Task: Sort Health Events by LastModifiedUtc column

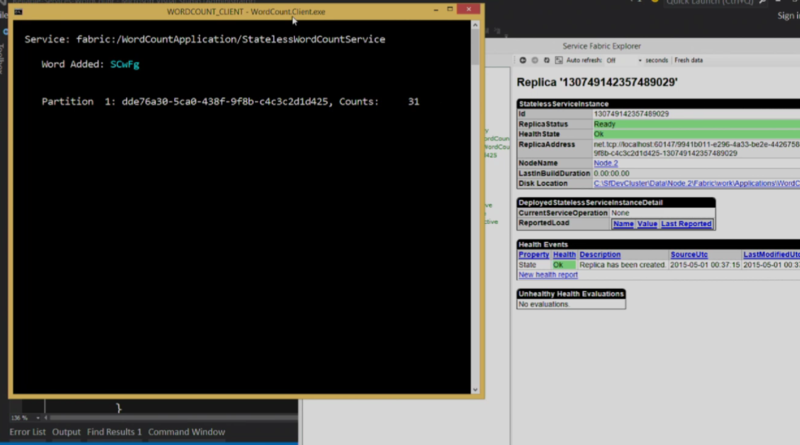Action: [x=771, y=255]
